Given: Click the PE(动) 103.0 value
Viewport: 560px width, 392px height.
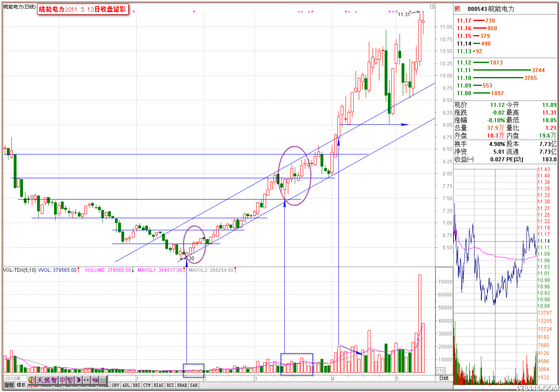Looking at the screenshot, I should [x=549, y=159].
